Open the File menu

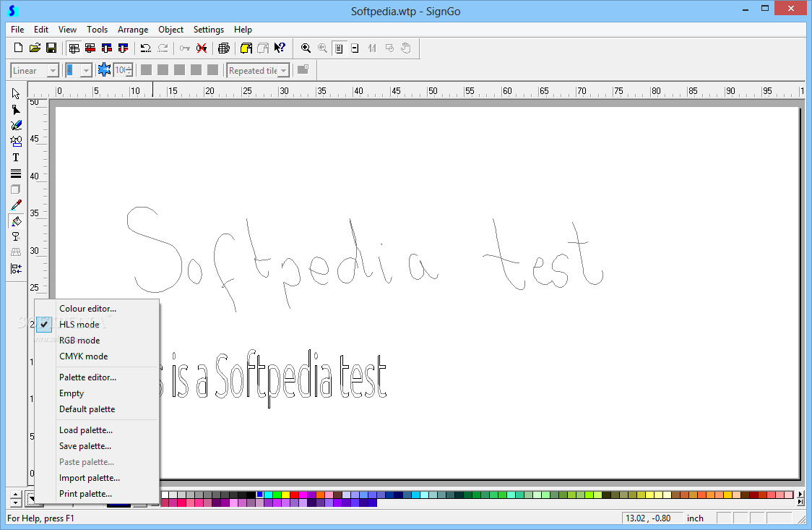(17, 30)
